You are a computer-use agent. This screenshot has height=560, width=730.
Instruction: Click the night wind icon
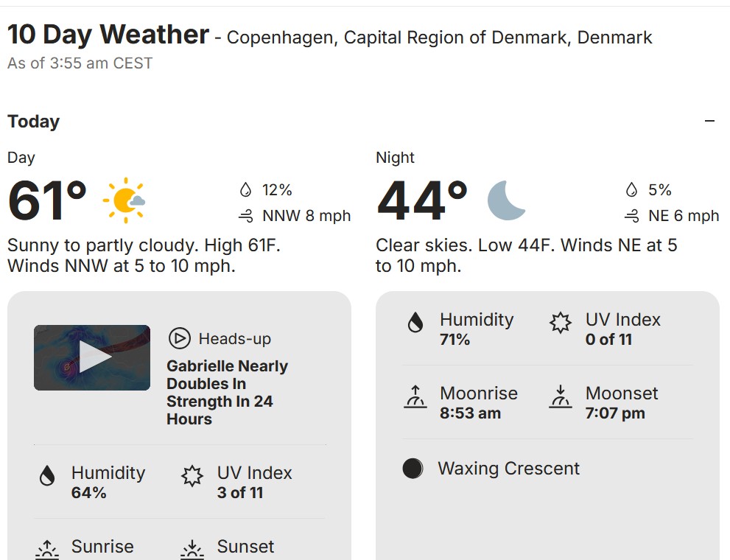click(631, 216)
